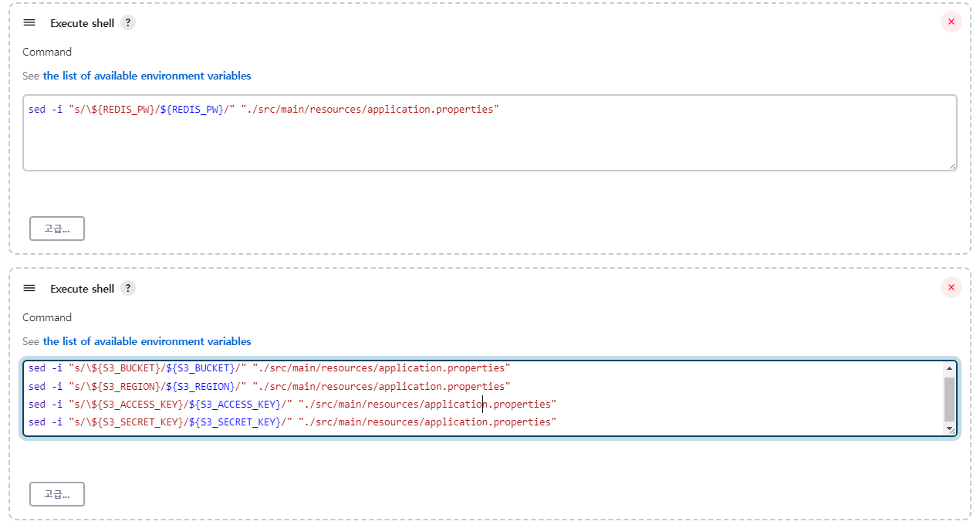Click scrollbar up arrow in S3 command box
Viewport: 980px width, 525px height.
click(x=950, y=368)
